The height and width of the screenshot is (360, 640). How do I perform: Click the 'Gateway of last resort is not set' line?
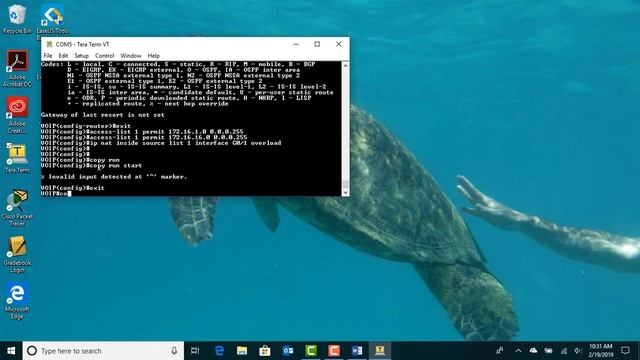click(x=103, y=115)
